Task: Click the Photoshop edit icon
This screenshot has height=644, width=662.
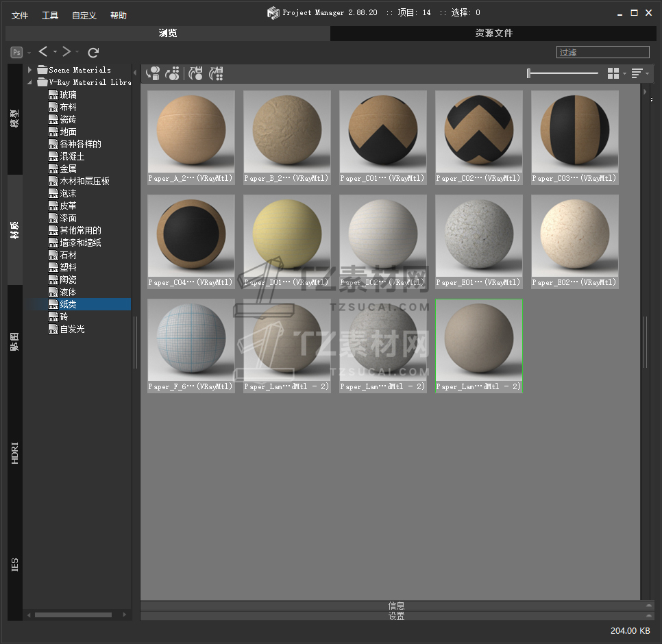Action: (16, 52)
